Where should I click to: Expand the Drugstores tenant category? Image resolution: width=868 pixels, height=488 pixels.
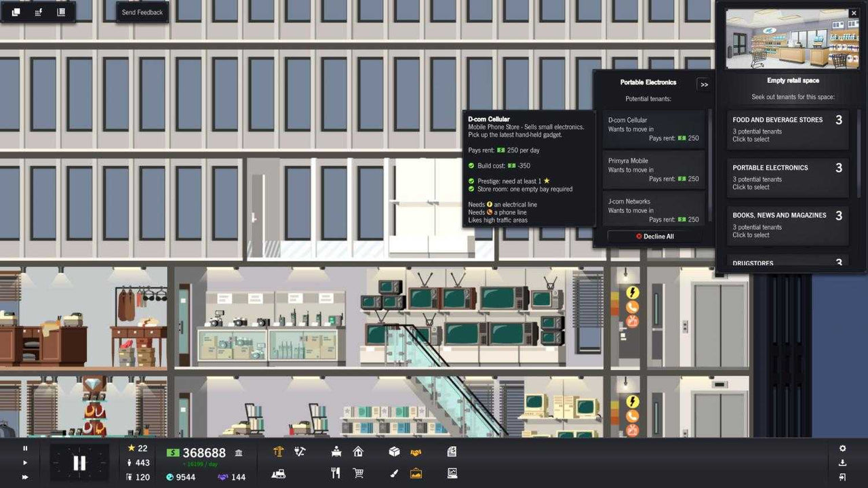tap(787, 262)
